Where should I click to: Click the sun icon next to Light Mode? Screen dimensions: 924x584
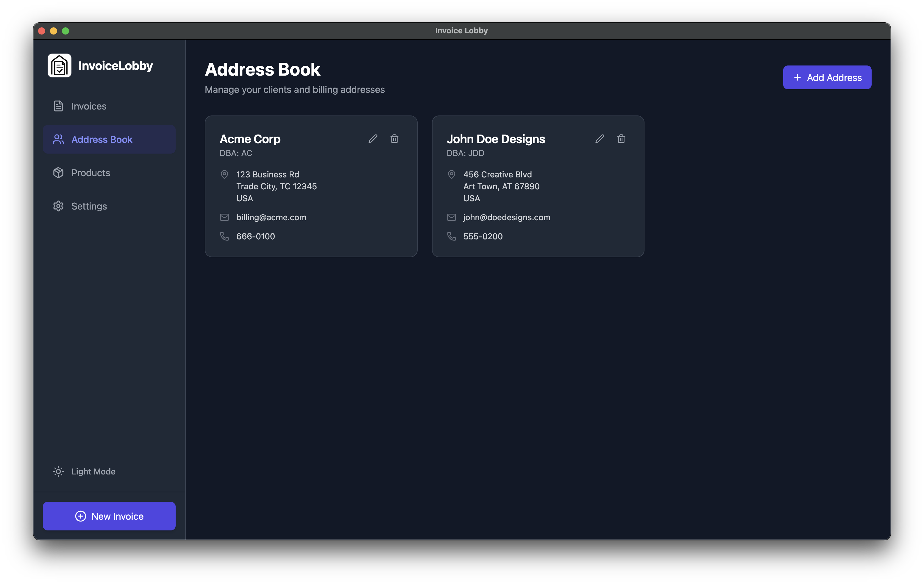click(x=58, y=471)
